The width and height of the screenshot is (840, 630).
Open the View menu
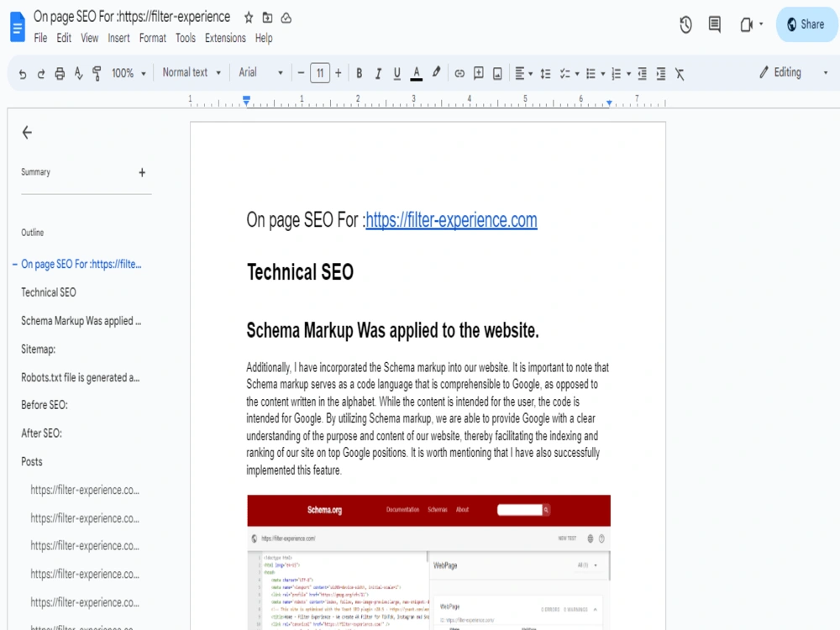(x=90, y=38)
